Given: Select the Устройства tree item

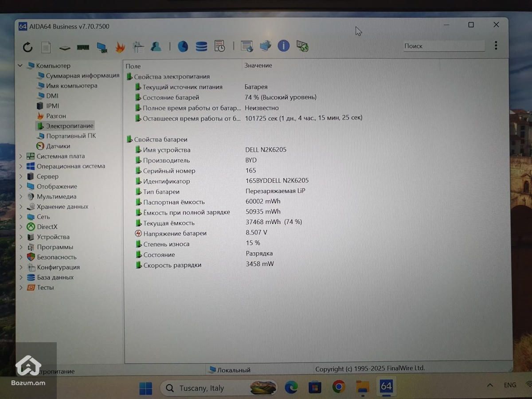Looking at the screenshot, I should click(x=48, y=237).
